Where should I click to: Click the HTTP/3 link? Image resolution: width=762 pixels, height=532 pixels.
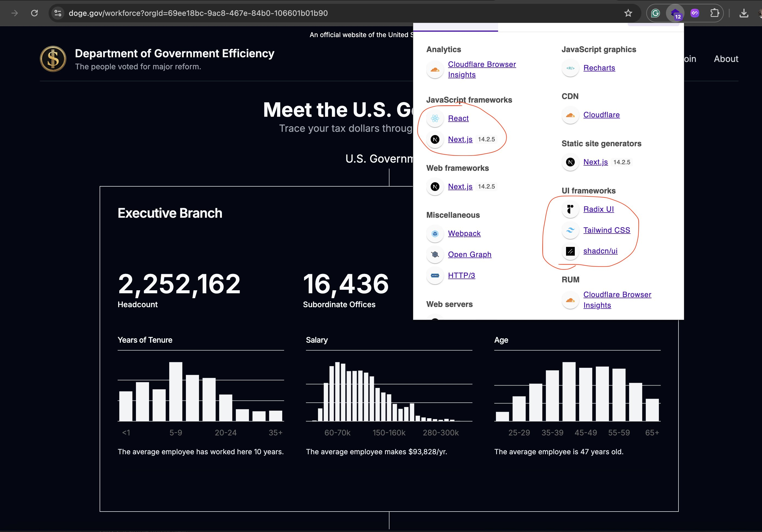[x=461, y=275]
